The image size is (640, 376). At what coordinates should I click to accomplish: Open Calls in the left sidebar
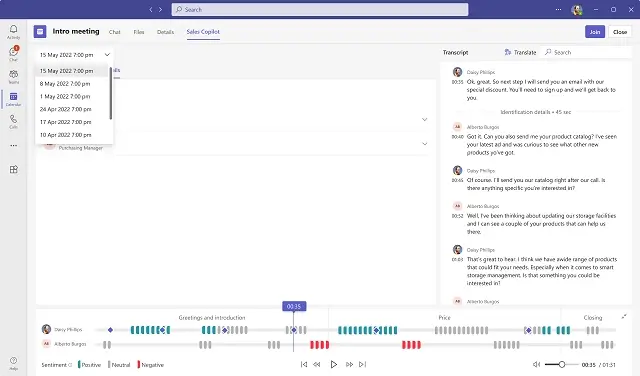(13, 121)
